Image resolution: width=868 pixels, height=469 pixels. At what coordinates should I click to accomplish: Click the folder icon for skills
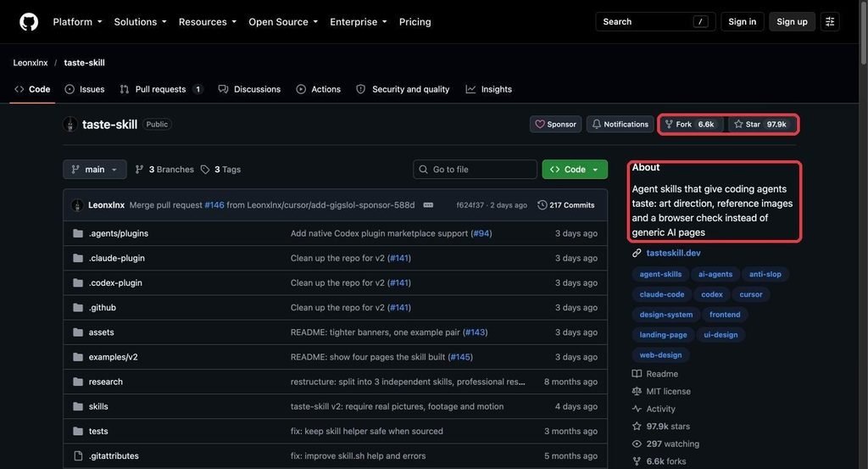coord(78,406)
